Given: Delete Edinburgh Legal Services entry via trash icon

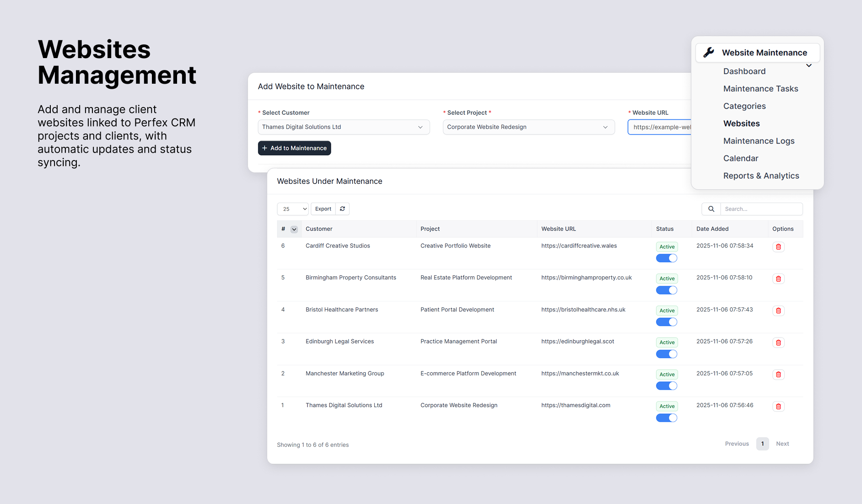Looking at the screenshot, I should (778, 342).
